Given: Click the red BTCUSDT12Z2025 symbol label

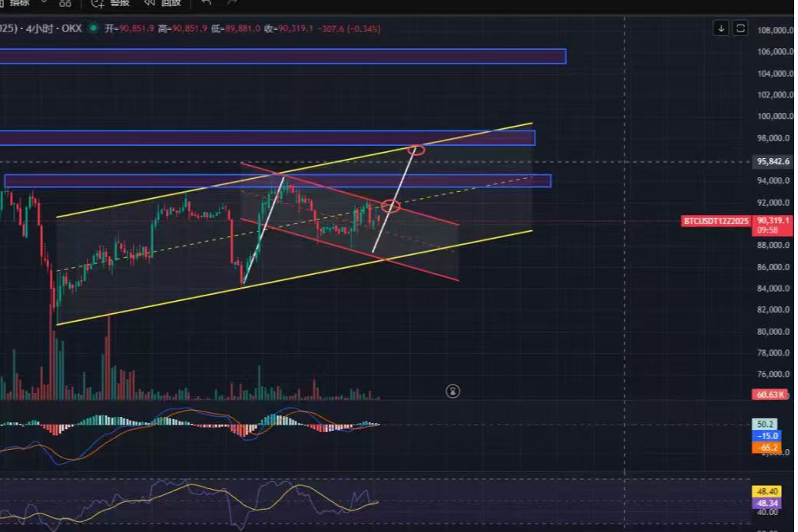Looking at the screenshot, I should (716, 221).
